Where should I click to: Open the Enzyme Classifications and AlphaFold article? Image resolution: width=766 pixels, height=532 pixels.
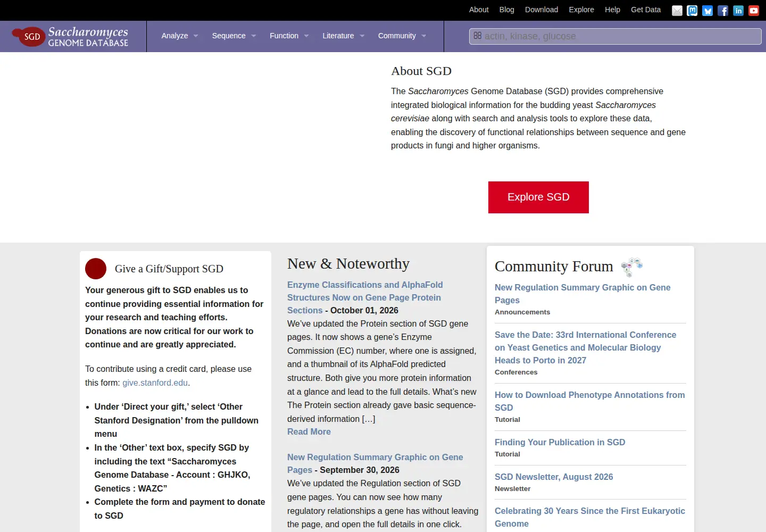coord(365,298)
